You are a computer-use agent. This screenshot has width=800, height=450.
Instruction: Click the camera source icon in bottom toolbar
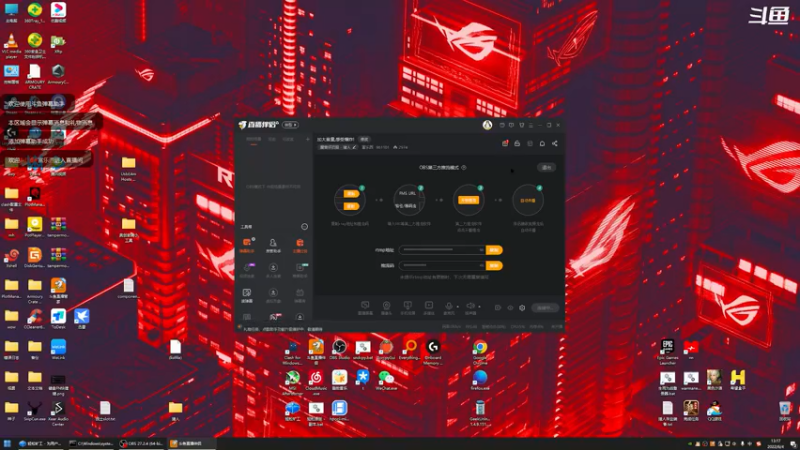tap(386, 307)
